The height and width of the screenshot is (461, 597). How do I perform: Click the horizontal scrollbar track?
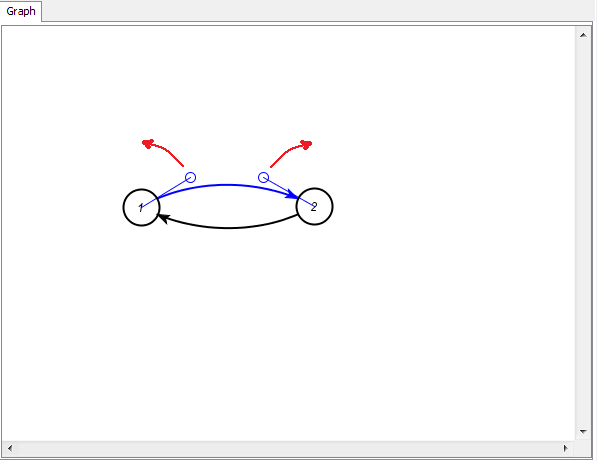tap(288, 448)
